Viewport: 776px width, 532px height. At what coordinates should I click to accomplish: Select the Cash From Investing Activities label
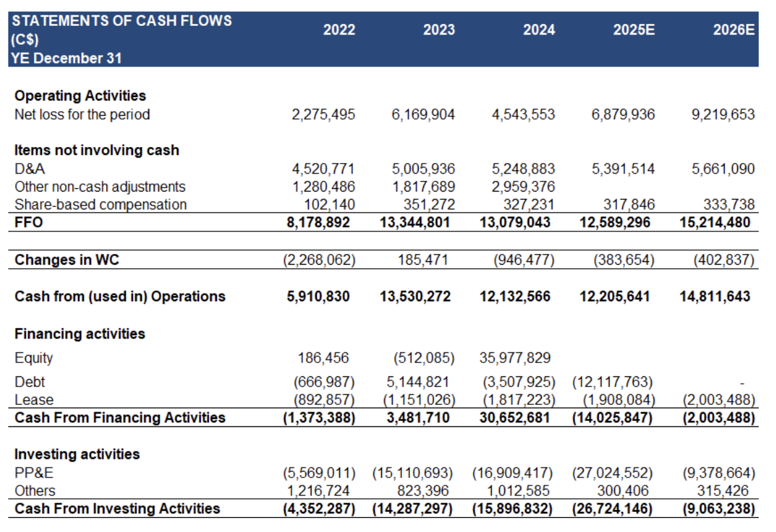pyautogui.click(x=117, y=509)
